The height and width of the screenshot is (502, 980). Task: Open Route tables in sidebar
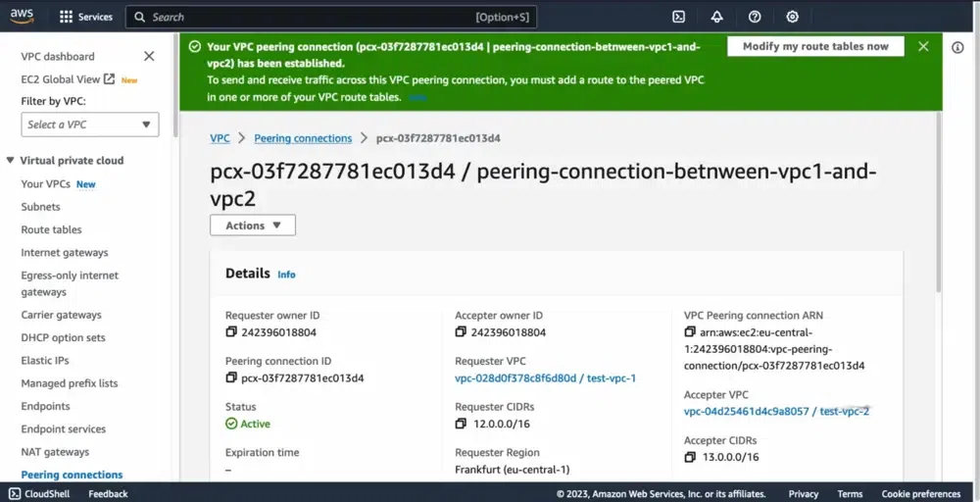pos(51,229)
